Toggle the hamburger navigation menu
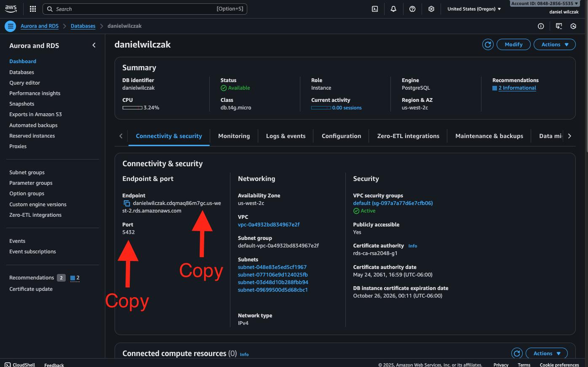Image resolution: width=588 pixels, height=367 pixels. 11,26
